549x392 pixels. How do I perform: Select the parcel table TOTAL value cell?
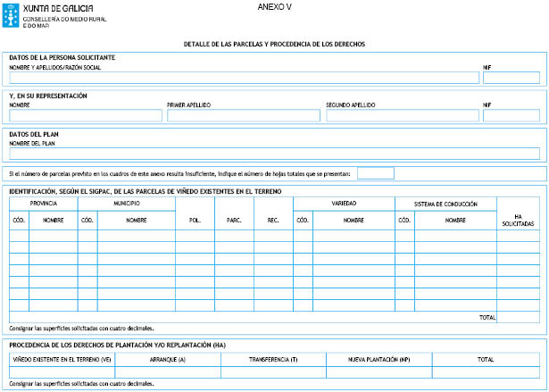coord(518,317)
